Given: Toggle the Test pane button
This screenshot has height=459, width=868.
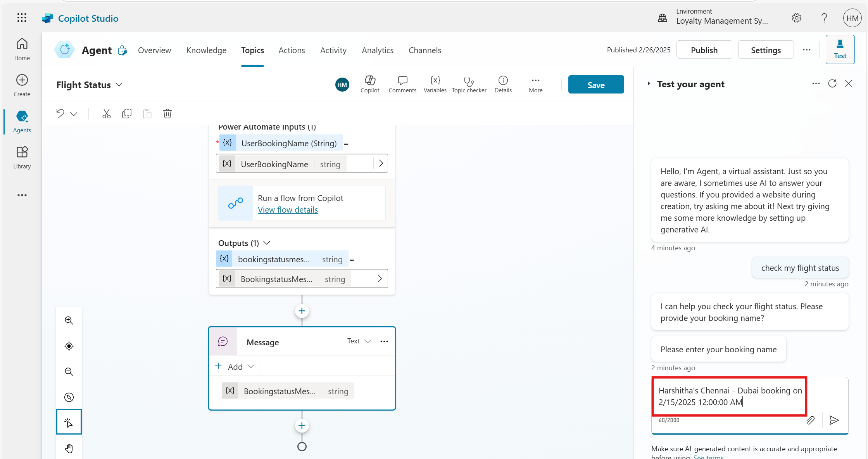Looking at the screenshot, I should point(840,49).
